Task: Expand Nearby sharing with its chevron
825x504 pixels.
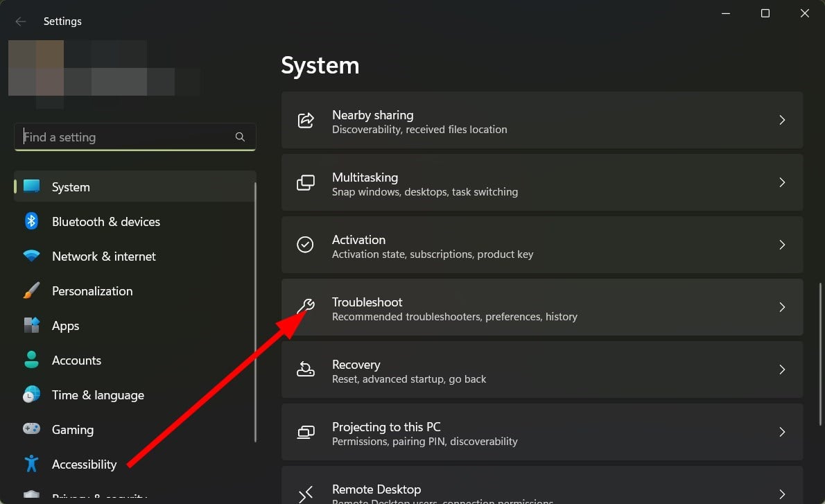Action: 781,120
